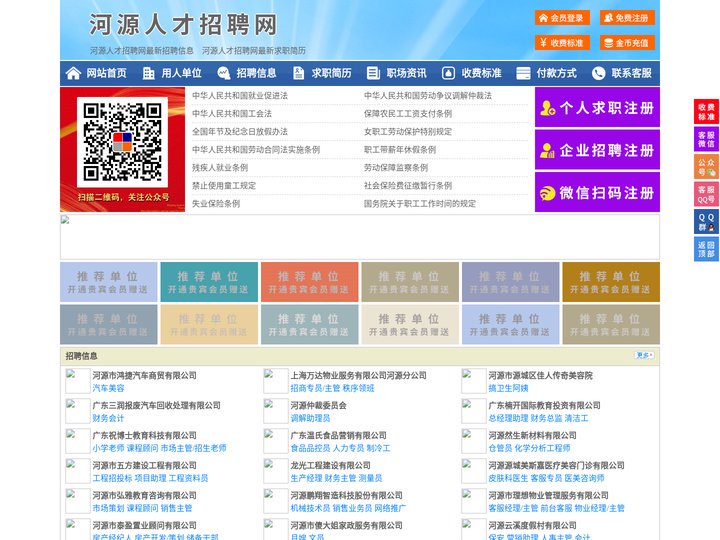Select 求职简历 in the navigation bar
The image size is (720, 540).
click(x=332, y=73)
